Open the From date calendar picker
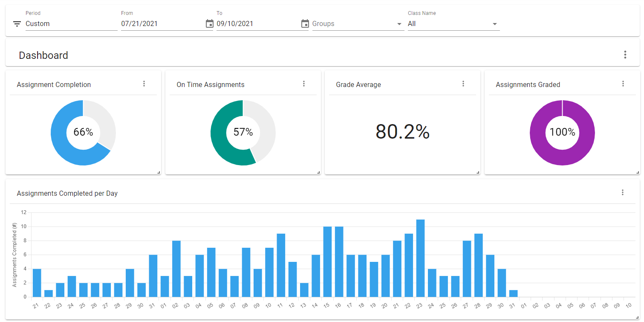Viewport: 644px width, 322px height. pos(209,24)
